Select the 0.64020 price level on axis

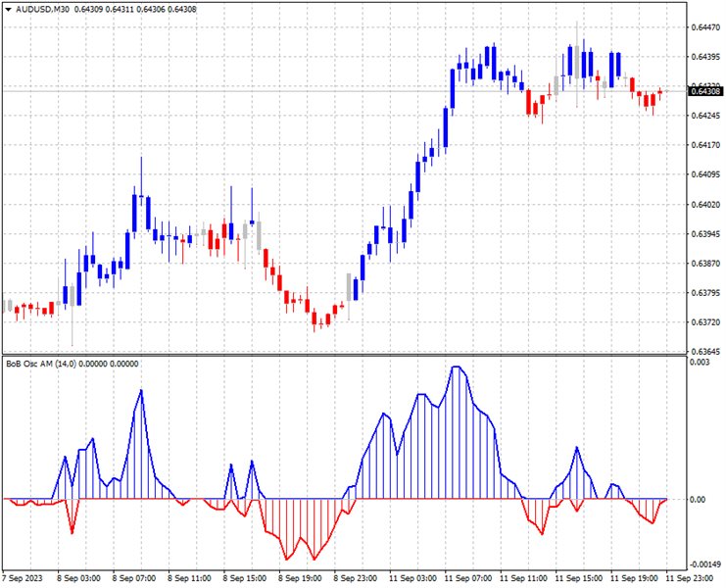(703, 204)
